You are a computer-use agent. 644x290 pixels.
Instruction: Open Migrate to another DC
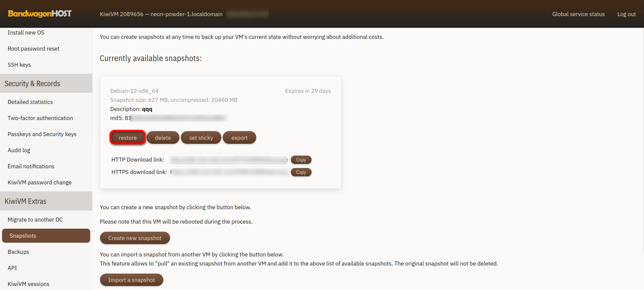point(35,220)
